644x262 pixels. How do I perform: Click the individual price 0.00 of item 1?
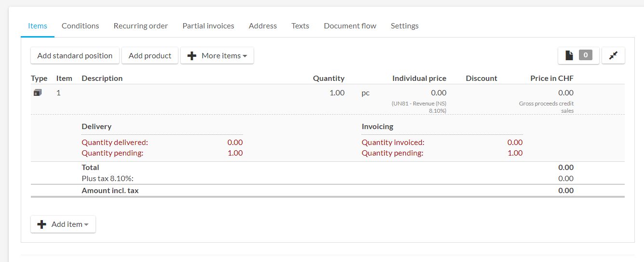pyautogui.click(x=438, y=92)
